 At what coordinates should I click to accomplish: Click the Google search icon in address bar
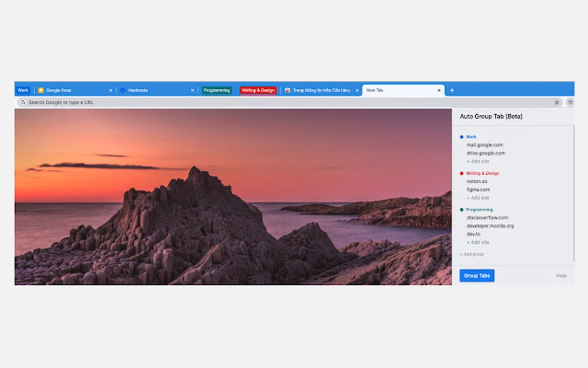pos(22,102)
